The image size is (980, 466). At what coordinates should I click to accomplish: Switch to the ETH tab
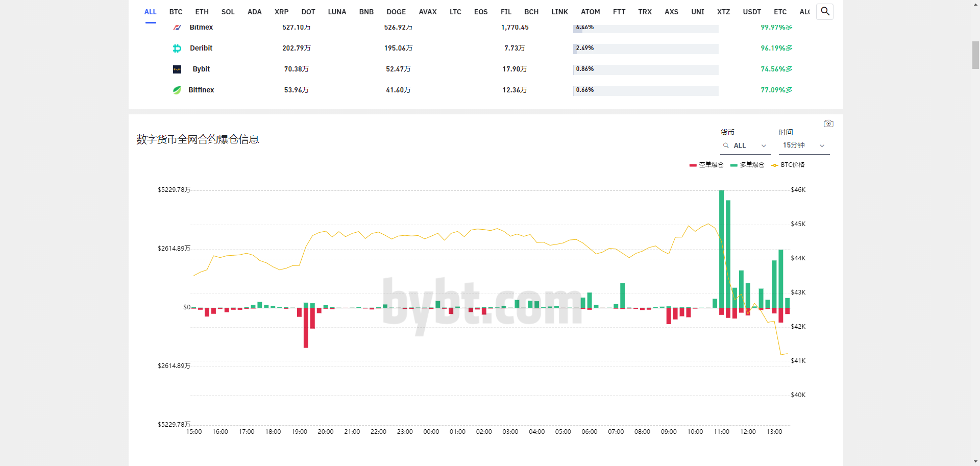(202, 12)
